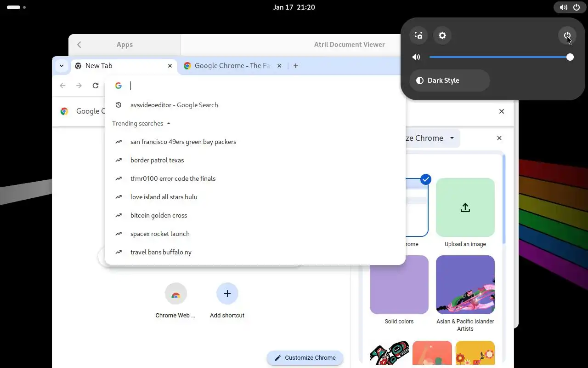Select love island all stars hulu
The height and width of the screenshot is (368, 588).
[255, 197]
